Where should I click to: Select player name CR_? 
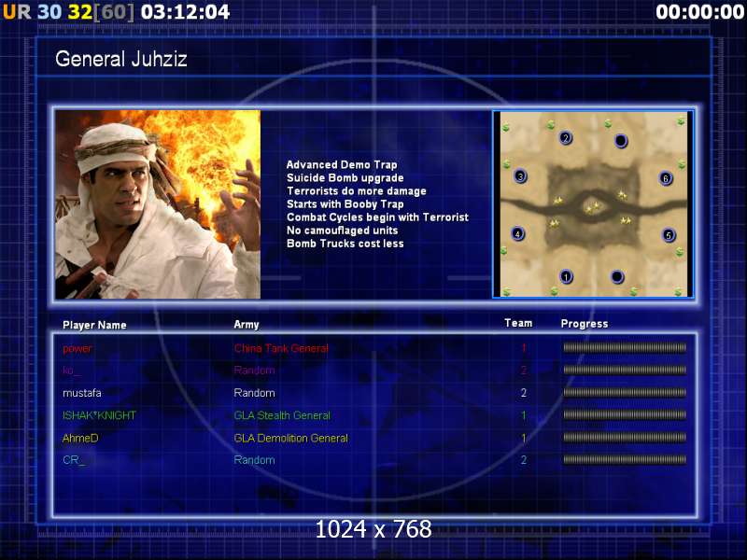74,460
